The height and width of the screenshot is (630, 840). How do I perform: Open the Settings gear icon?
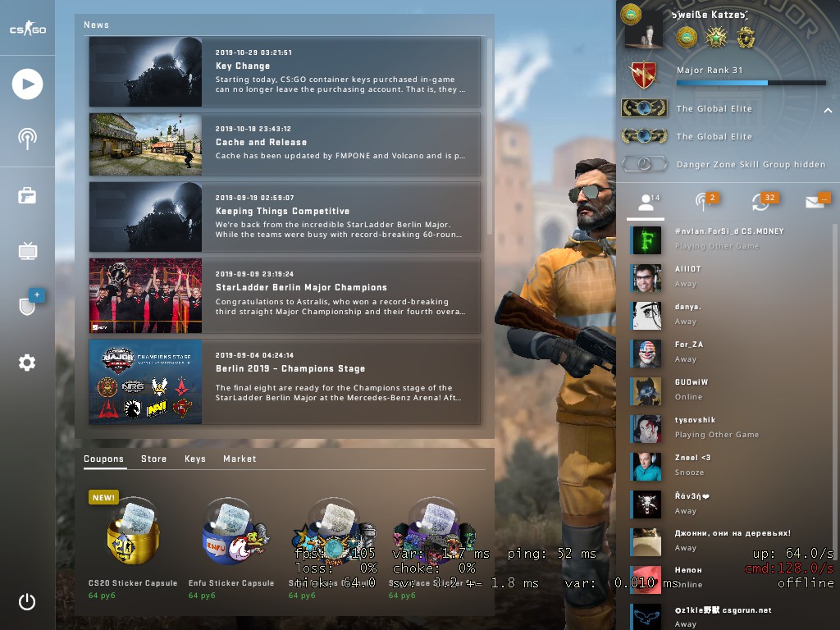27,363
